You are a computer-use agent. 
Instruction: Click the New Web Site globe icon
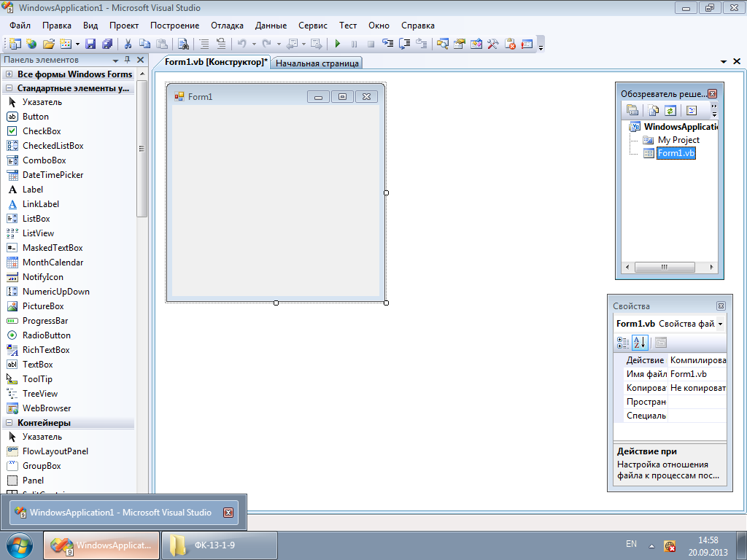click(31, 44)
